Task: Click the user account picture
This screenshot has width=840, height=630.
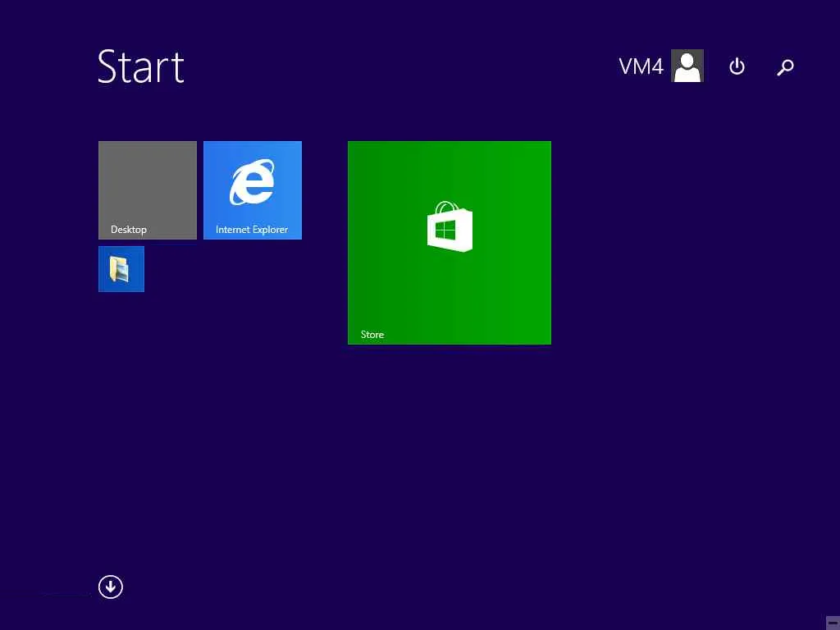Action: pyautogui.click(x=687, y=66)
